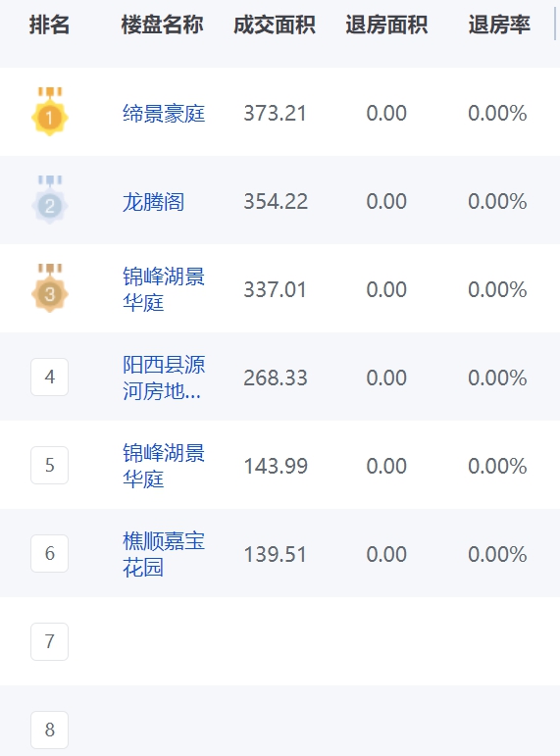Open the 缔景豪庭 property link
The height and width of the screenshot is (756, 560).
coord(164,114)
